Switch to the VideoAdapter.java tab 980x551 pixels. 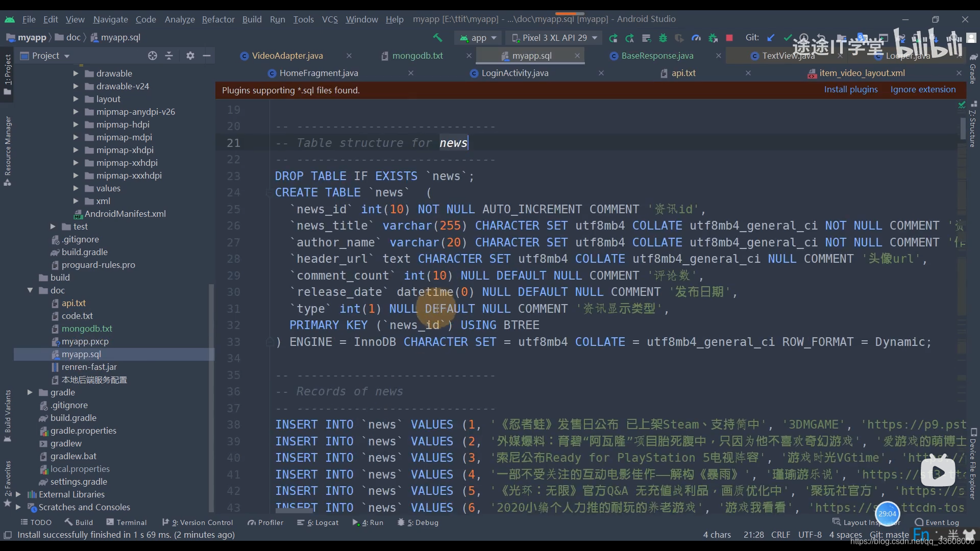tap(287, 56)
